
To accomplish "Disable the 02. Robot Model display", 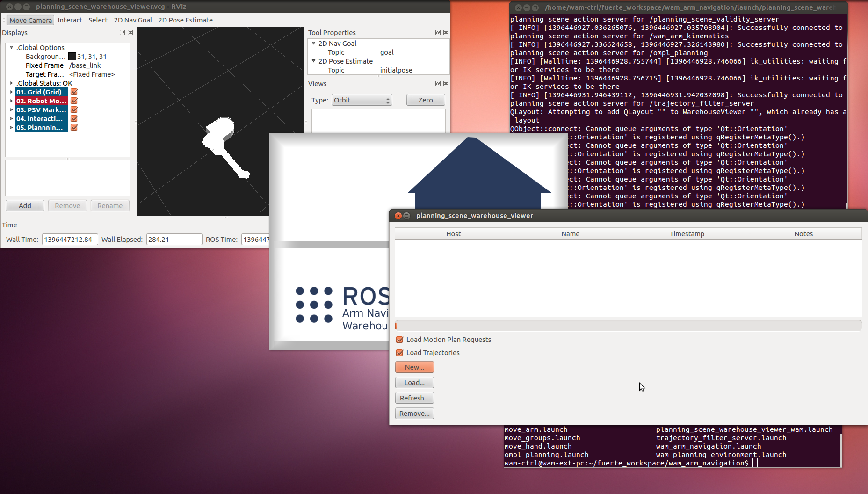I will click(74, 101).
